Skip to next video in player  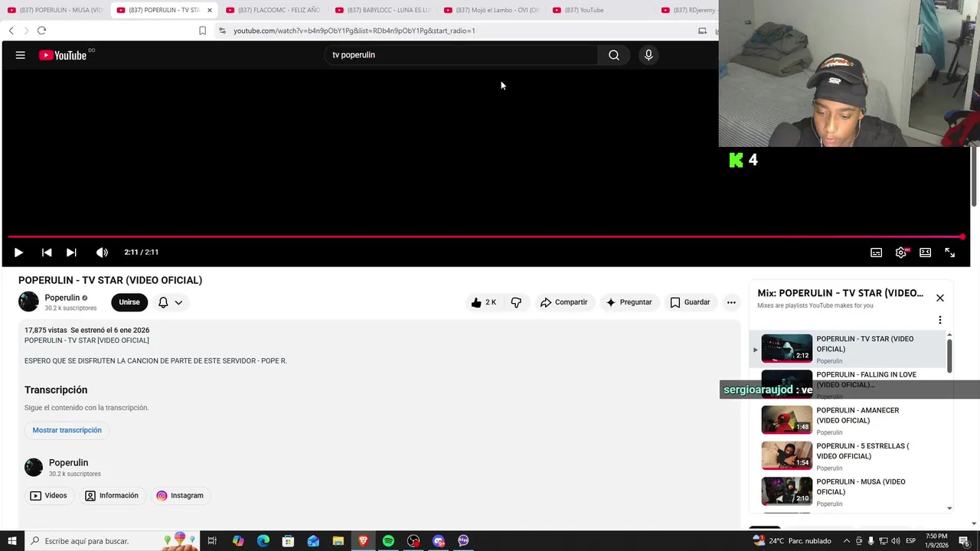pos(71,253)
